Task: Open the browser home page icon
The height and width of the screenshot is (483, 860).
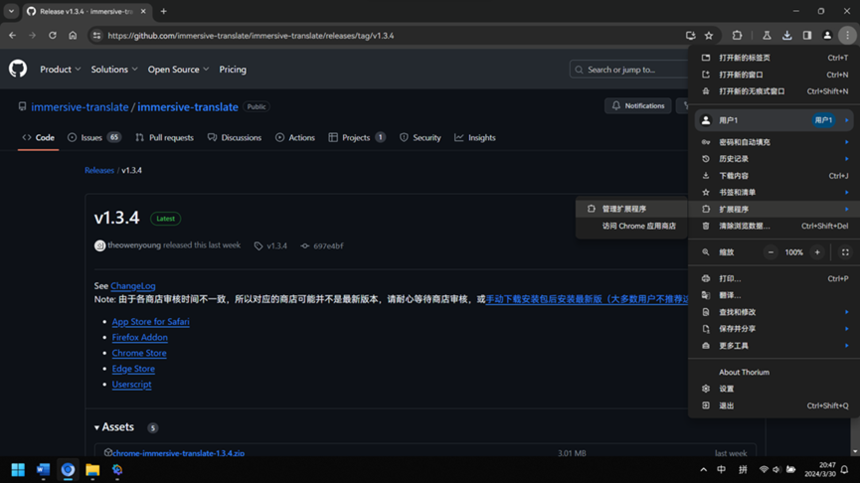Action: (72, 36)
